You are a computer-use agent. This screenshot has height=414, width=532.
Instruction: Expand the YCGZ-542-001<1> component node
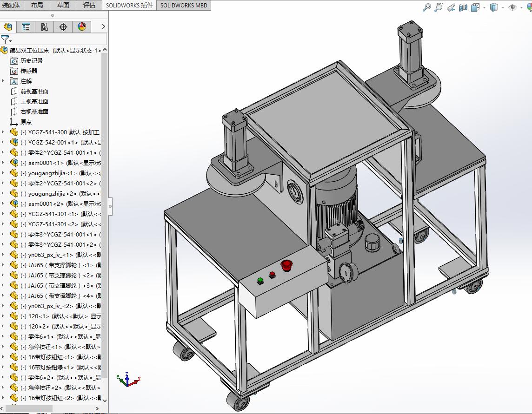pos(3,142)
